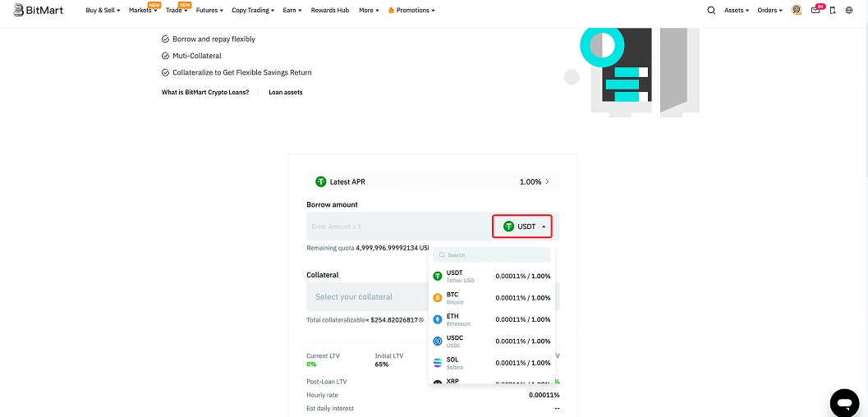Click the USDC coin icon in list
The width and height of the screenshot is (868, 417).
coord(438,341)
